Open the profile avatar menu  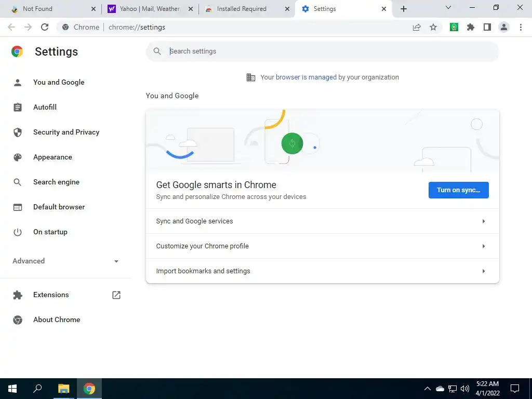tap(504, 27)
